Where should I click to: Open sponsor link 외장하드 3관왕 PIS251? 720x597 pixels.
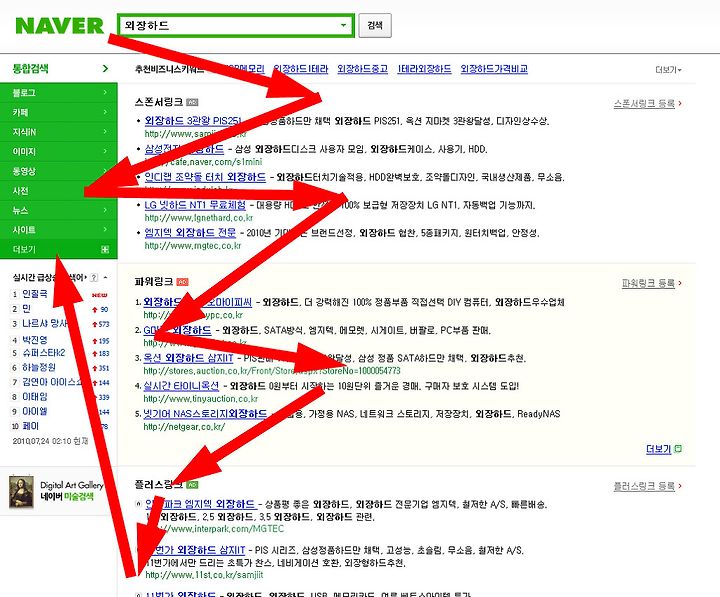pos(193,121)
